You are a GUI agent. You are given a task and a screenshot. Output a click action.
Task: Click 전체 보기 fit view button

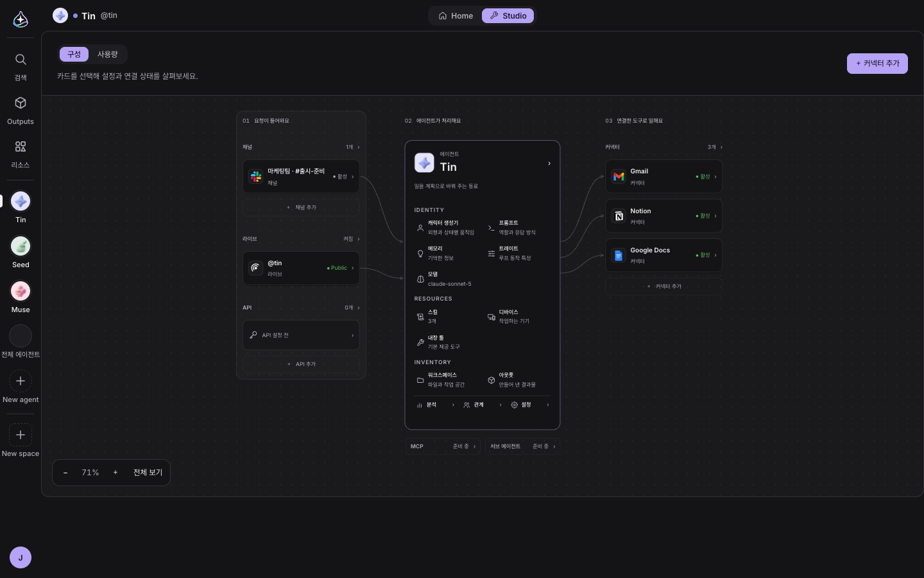point(148,473)
